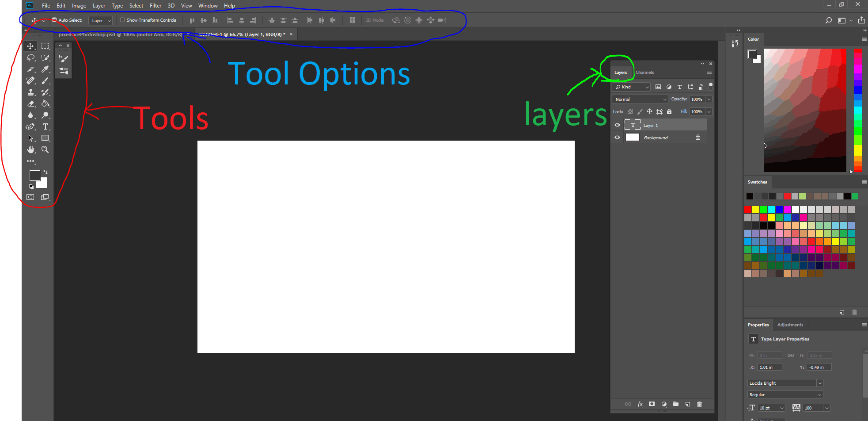Select the Lasso tool
Screen dimensions: 868x421
coord(30,57)
